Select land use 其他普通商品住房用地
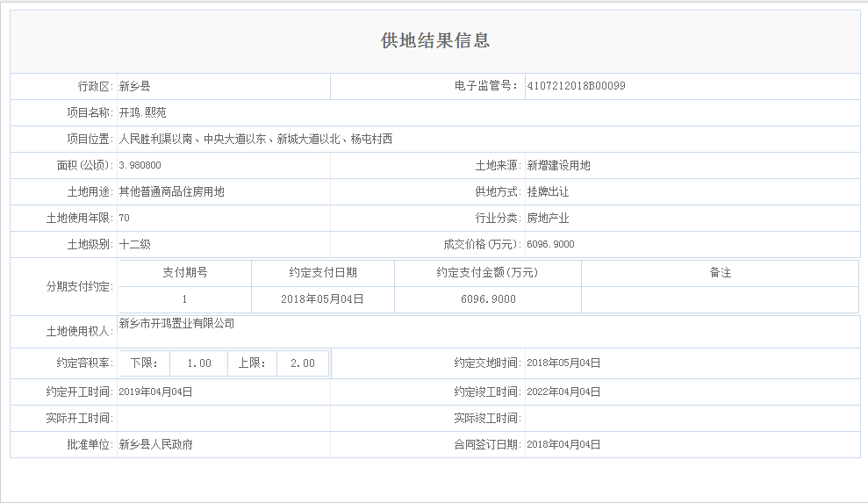The width and height of the screenshot is (868, 503). (x=171, y=191)
